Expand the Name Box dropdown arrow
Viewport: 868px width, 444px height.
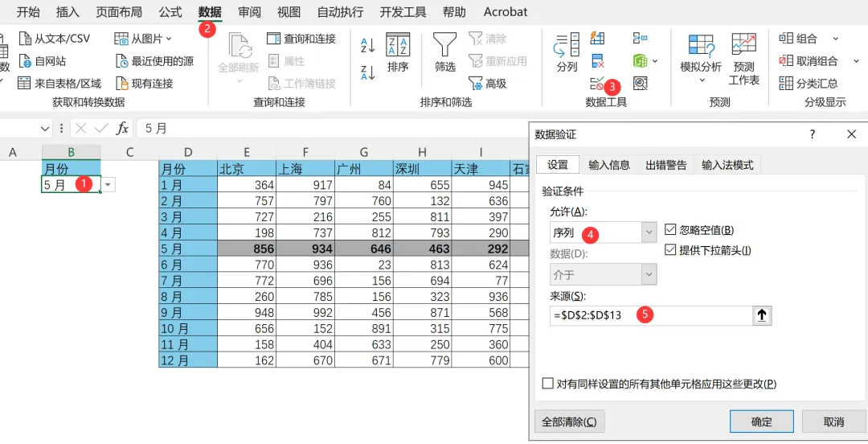coord(45,129)
